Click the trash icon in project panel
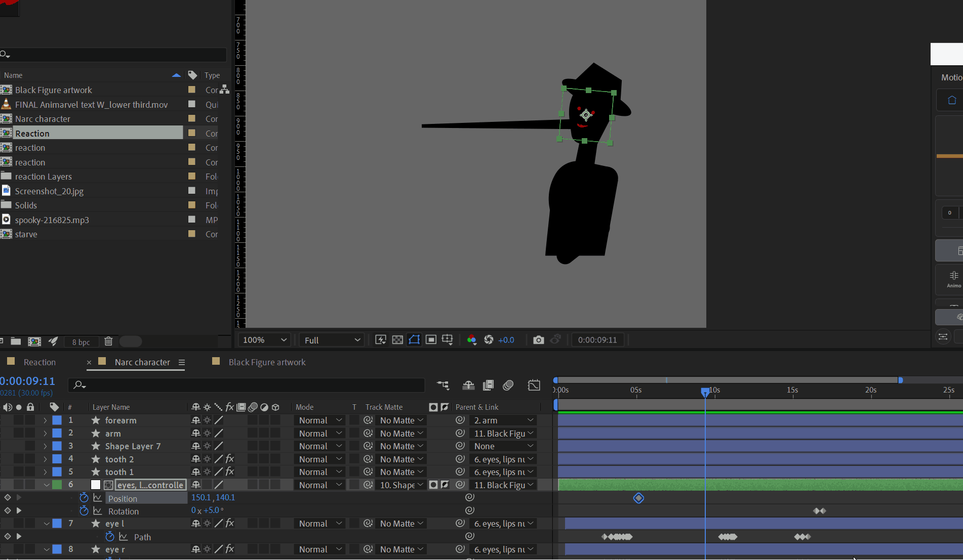The image size is (963, 560). click(108, 341)
